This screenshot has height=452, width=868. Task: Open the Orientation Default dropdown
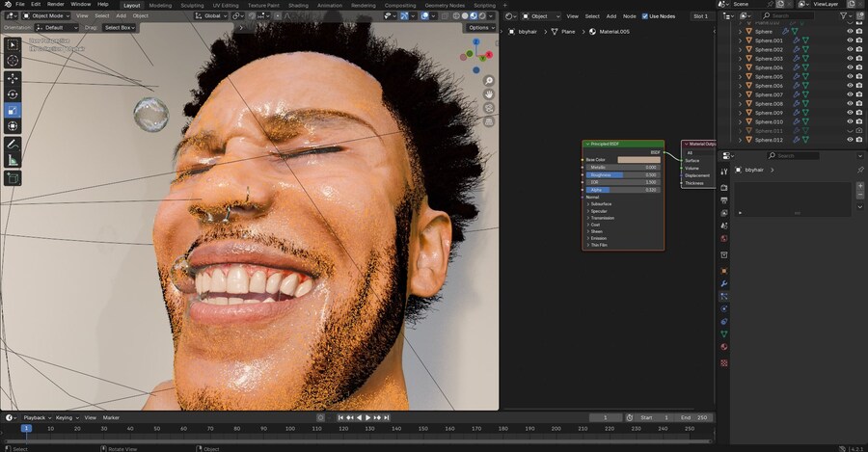pos(57,27)
